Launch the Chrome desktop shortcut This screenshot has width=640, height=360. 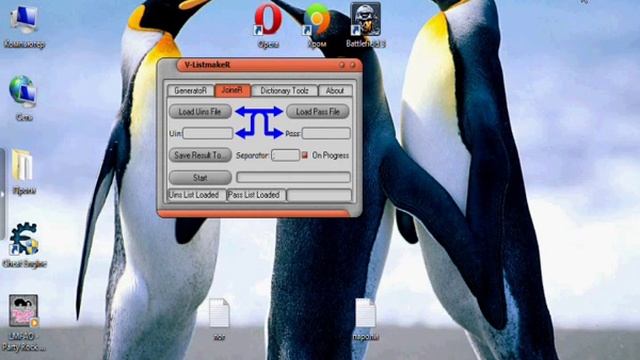[317, 25]
